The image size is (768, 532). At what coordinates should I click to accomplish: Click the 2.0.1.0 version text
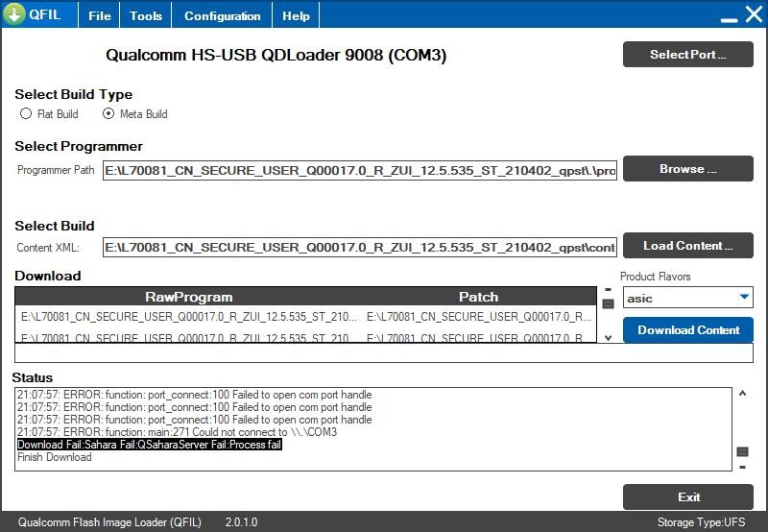click(x=241, y=522)
